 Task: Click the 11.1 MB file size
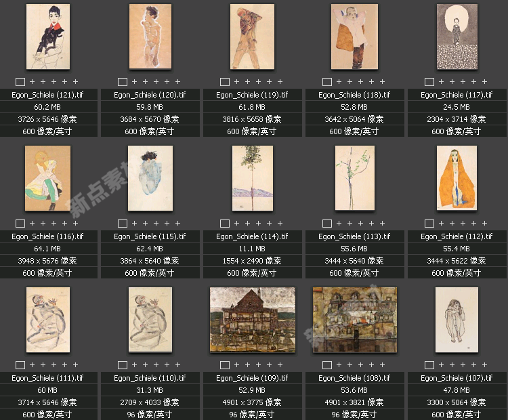[252, 249]
